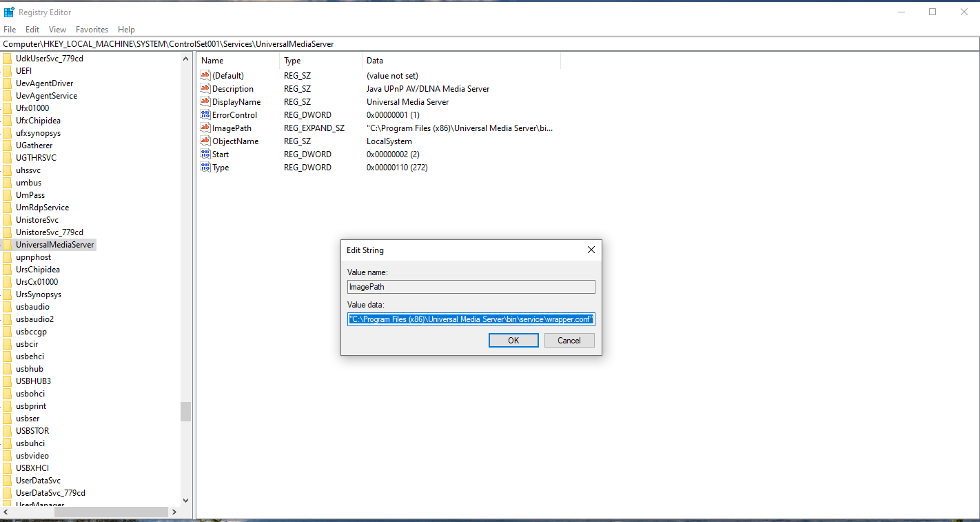Open the View menu

(x=58, y=30)
